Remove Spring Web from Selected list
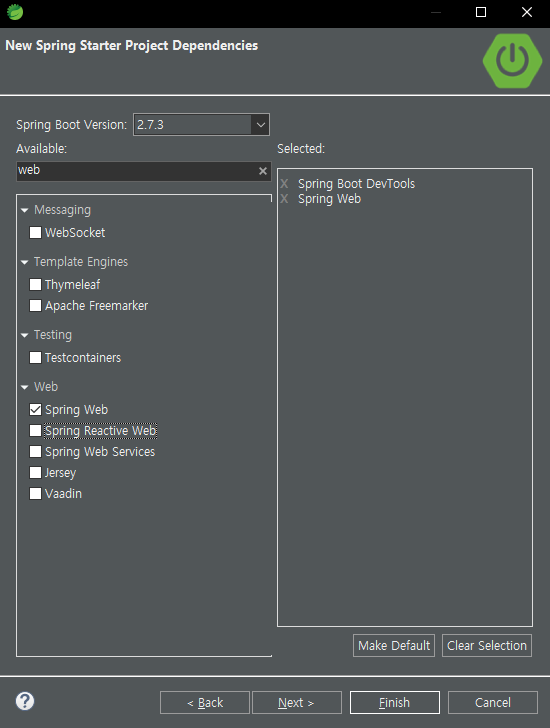 tap(284, 199)
